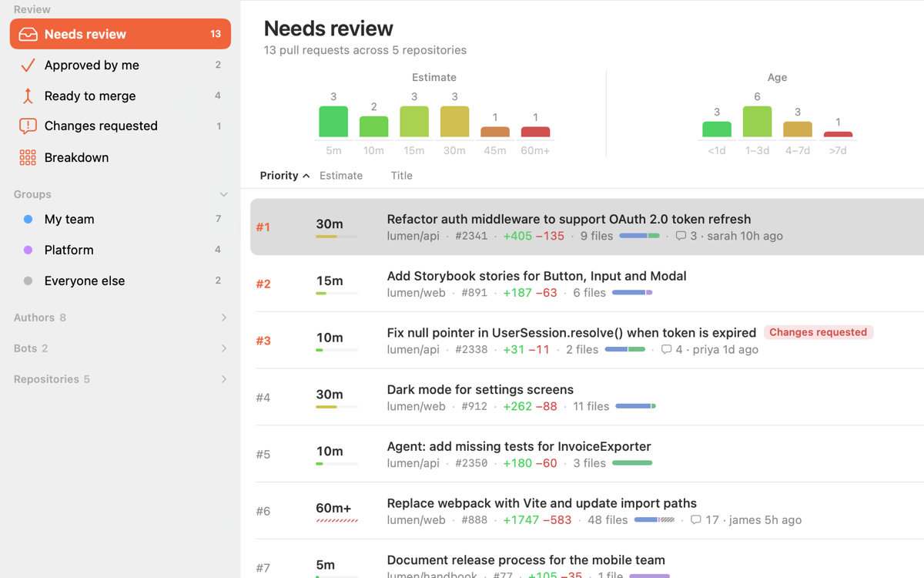
Task: Click the Approved by me checkmark icon
Action: (x=28, y=65)
